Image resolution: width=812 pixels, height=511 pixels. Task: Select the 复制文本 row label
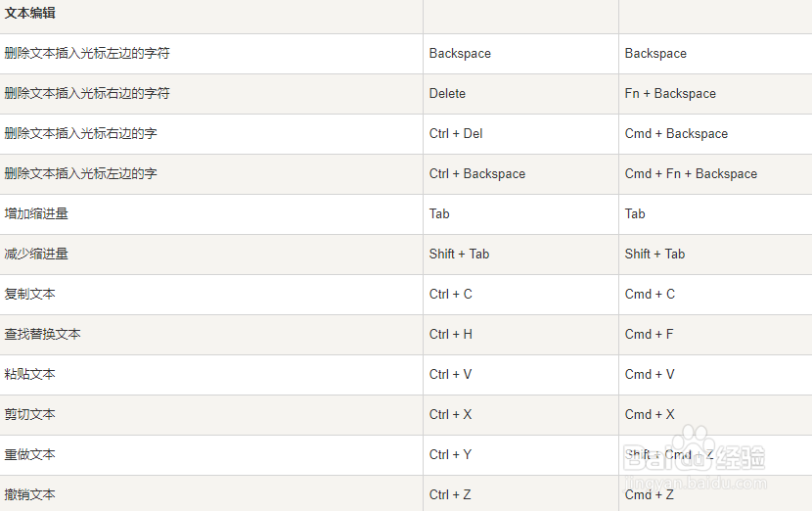coord(30,295)
